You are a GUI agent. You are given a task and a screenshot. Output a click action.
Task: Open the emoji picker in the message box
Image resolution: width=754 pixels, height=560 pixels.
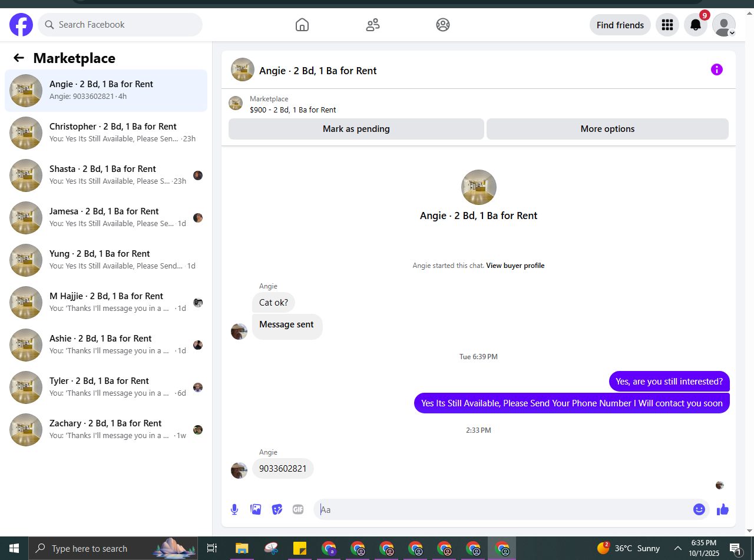pyautogui.click(x=699, y=509)
